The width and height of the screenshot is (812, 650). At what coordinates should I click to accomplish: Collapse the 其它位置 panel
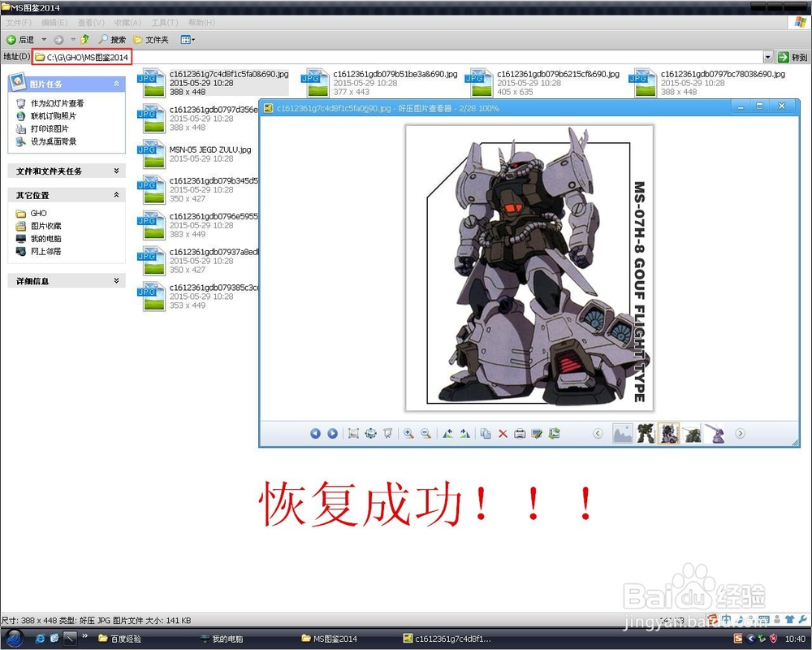point(116,195)
